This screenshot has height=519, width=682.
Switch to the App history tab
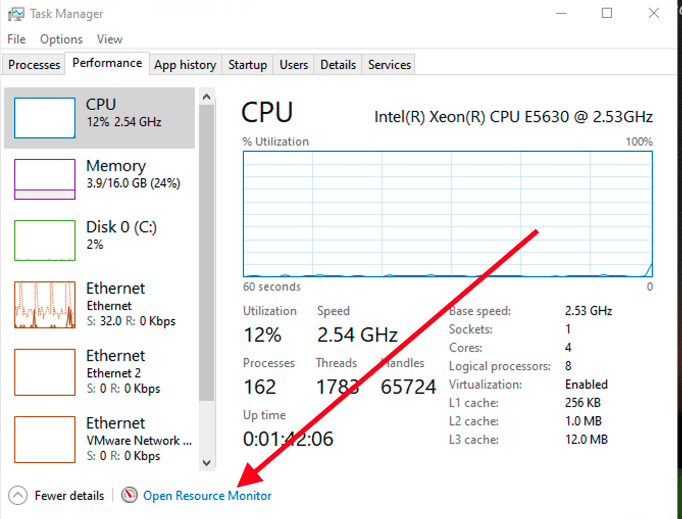coord(185,65)
